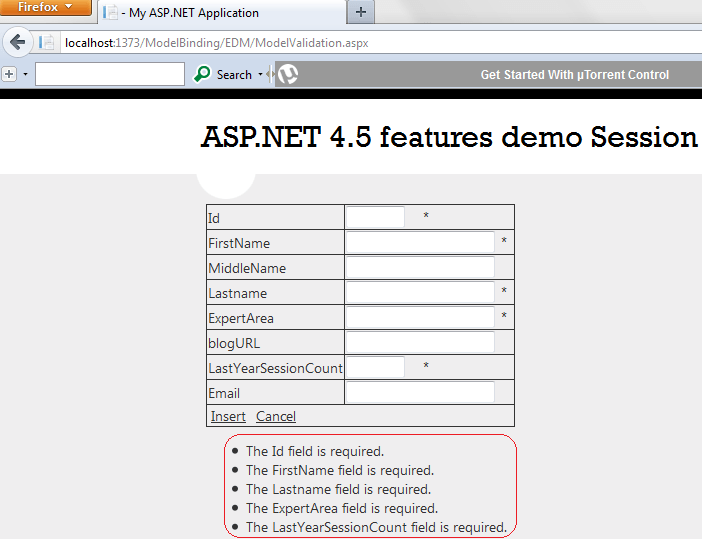Click the toolbar search text box
The width and height of the screenshot is (702, 539).
pyautogui.click(x=110, y=74)
